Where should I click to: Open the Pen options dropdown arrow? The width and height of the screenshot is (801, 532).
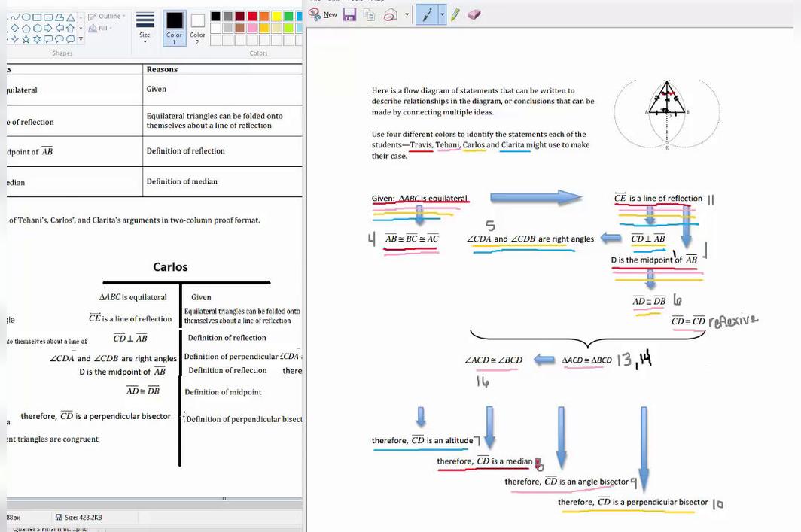[x=442, y=14]
